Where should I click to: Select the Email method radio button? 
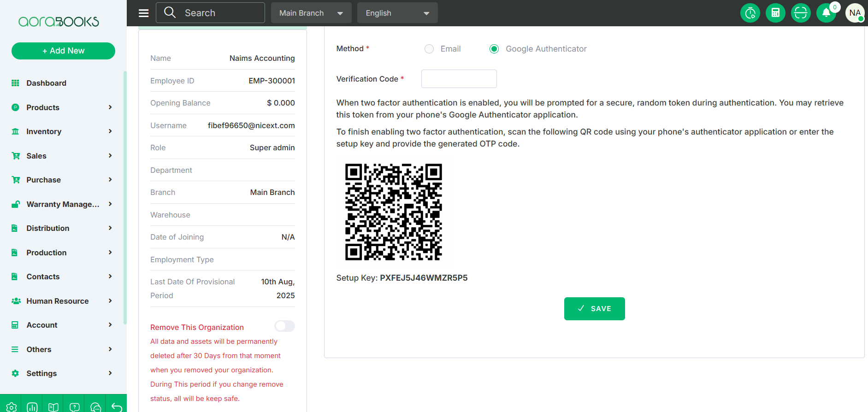(429, 49)
